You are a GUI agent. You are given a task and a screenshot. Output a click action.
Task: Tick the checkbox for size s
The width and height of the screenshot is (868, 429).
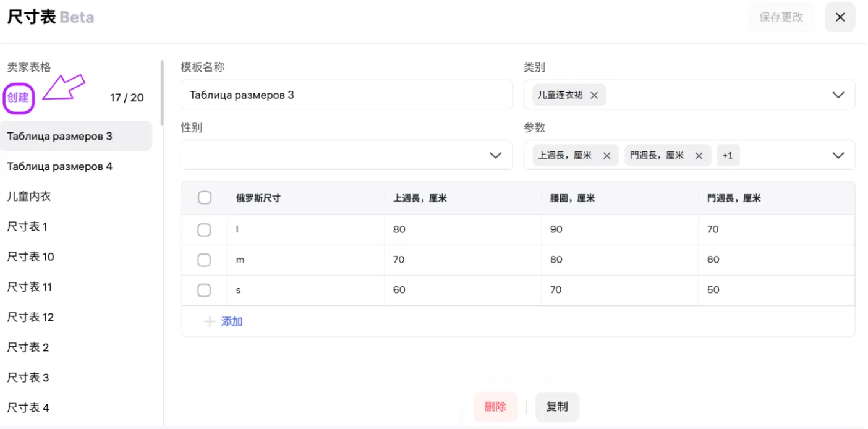(x=204, y=290)
